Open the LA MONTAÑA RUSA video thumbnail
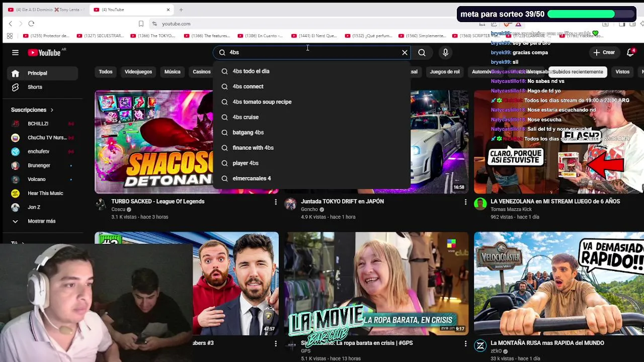 pos(558,283)
